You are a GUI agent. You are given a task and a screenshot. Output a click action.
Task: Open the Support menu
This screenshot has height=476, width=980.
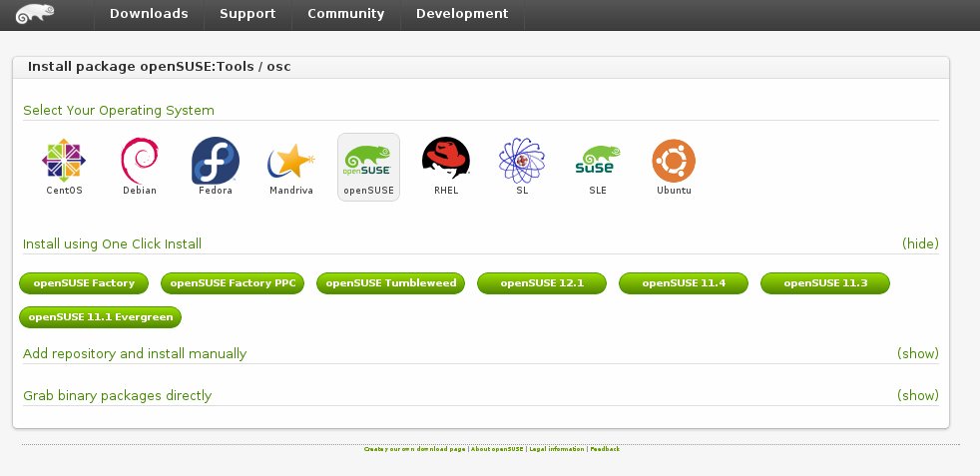tap(247, 14)
